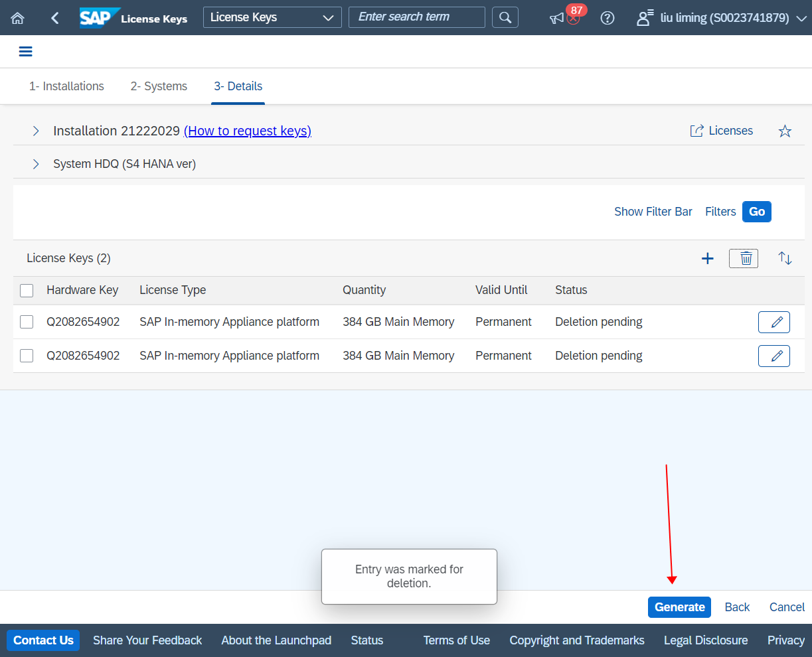Click the Quantity column header
This screenshot has width=812, height=657.
tap(364, 290)
